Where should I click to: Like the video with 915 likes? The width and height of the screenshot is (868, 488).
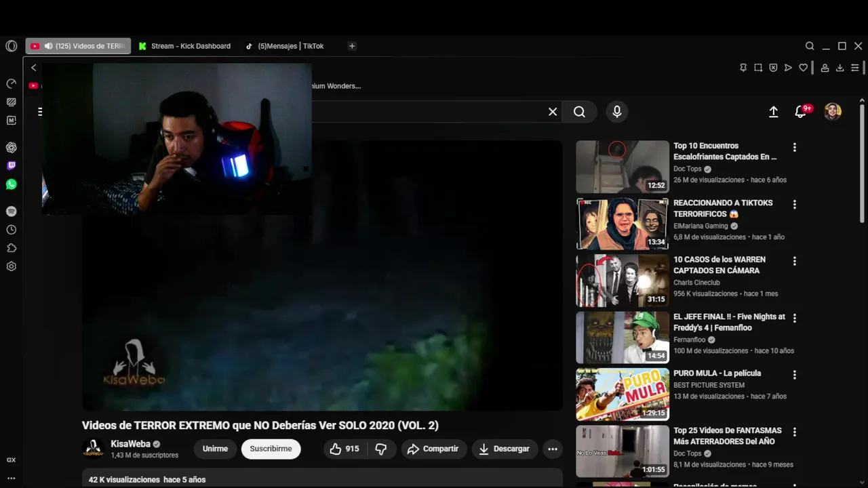344,449
